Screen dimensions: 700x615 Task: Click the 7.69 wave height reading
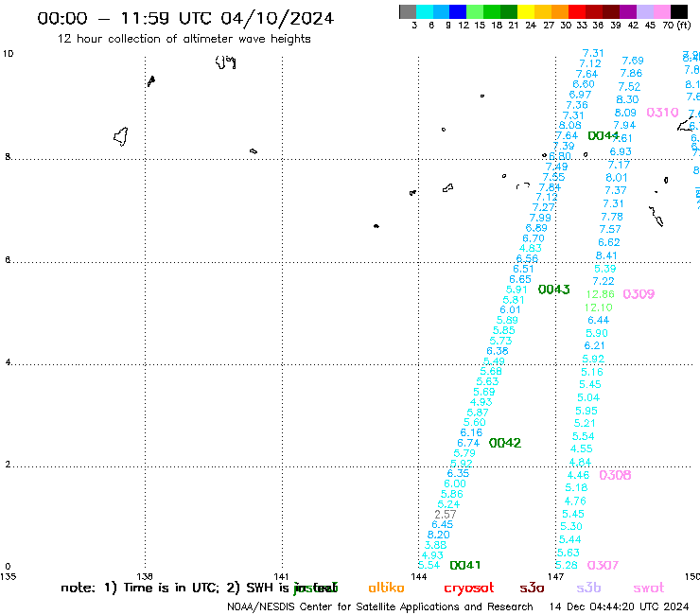click(633, 61)
